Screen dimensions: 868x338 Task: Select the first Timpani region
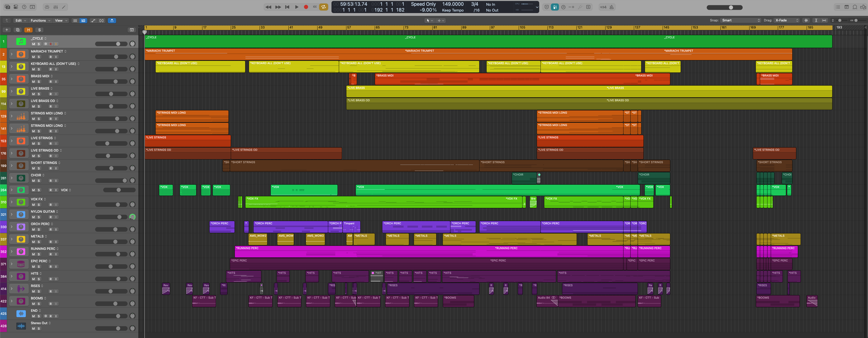click(351, 227)
